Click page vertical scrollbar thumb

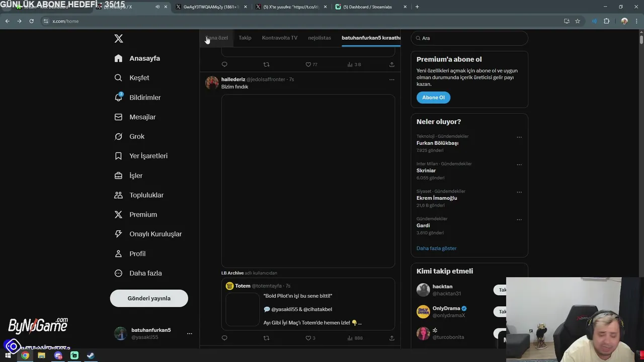pyautogui.click(x=641, y=39)
